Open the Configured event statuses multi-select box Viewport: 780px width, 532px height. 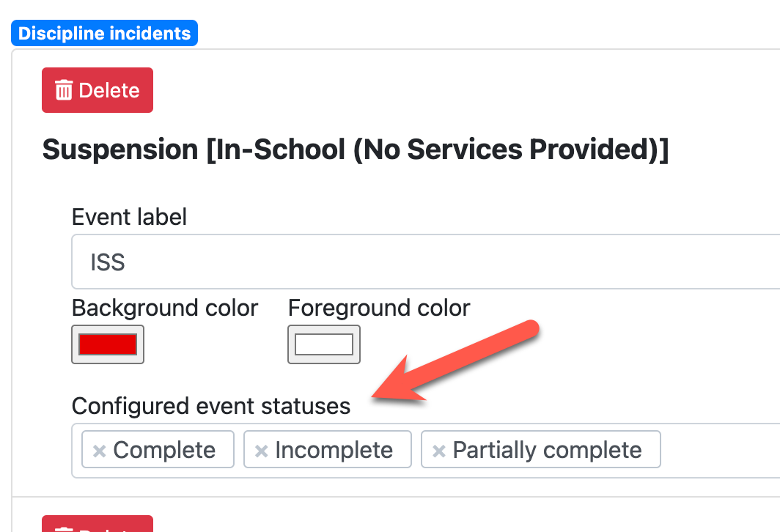[718, 451]
